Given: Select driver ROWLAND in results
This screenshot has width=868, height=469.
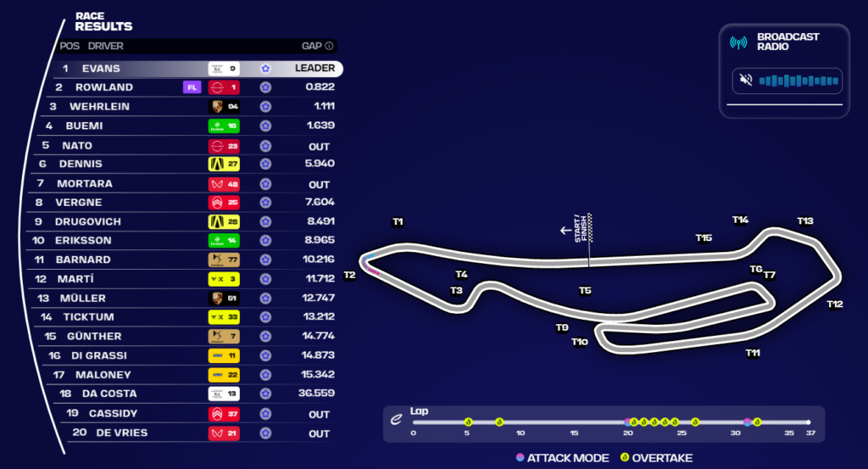Looking at the screenshot, I should pyautogui.click(x=104, y=87).
